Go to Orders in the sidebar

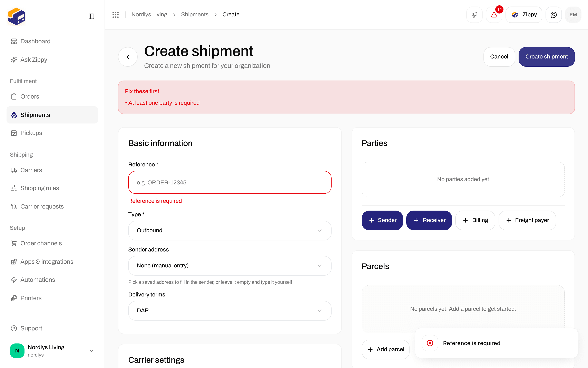(52, 96)
